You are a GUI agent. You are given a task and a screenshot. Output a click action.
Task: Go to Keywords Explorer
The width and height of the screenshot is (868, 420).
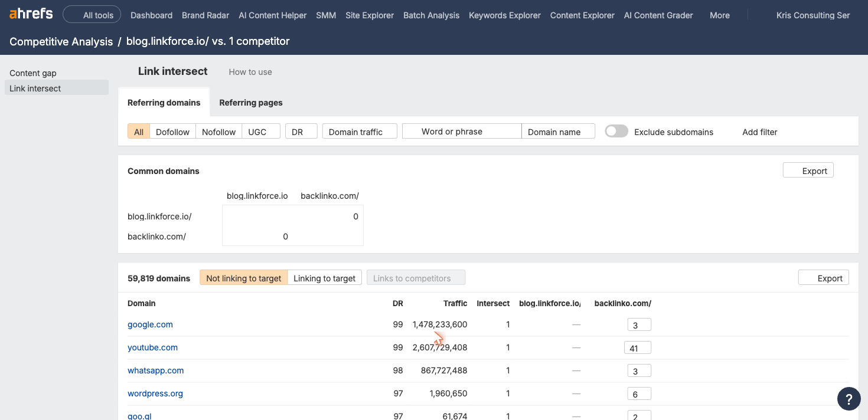click(x=505, y=15)
